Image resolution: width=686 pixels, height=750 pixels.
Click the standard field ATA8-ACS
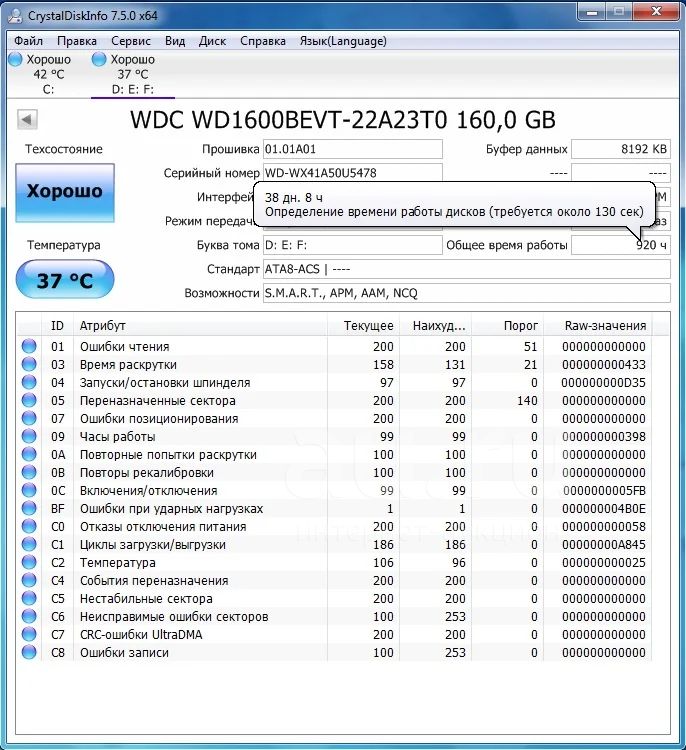[x=466, y=269]
